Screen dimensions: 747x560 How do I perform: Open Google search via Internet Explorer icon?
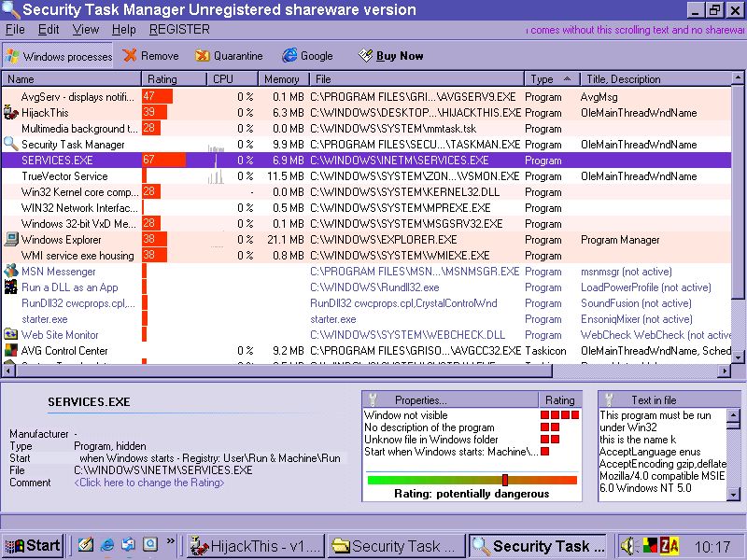(289, 56)
